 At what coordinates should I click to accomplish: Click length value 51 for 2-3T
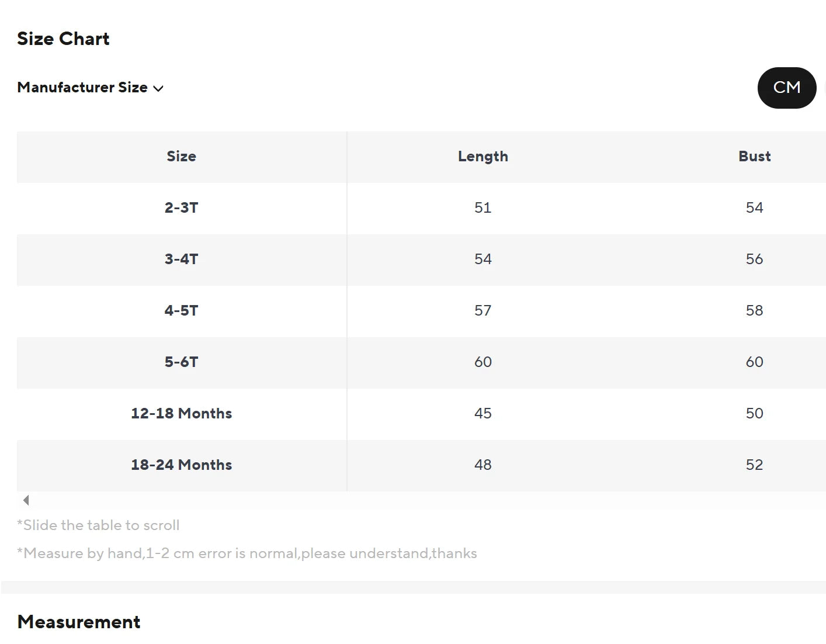pos(483,208)
